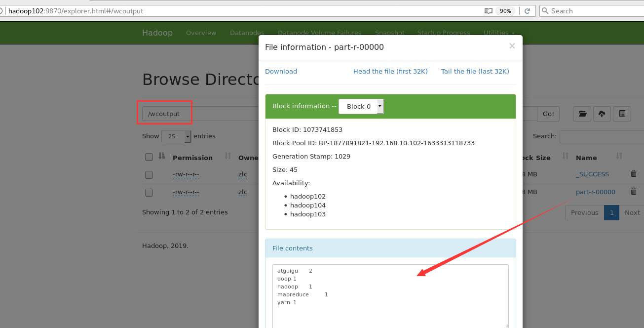Delete part-r-00000 with its trash icon

pyautogui.click(x=634, y=191)
